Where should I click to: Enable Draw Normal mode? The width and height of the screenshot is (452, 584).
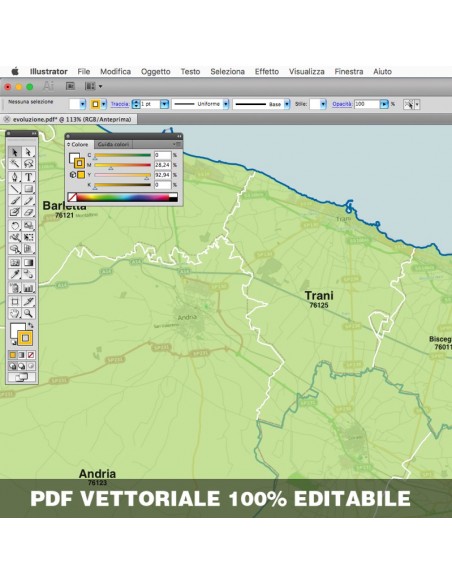pos(13,366)
